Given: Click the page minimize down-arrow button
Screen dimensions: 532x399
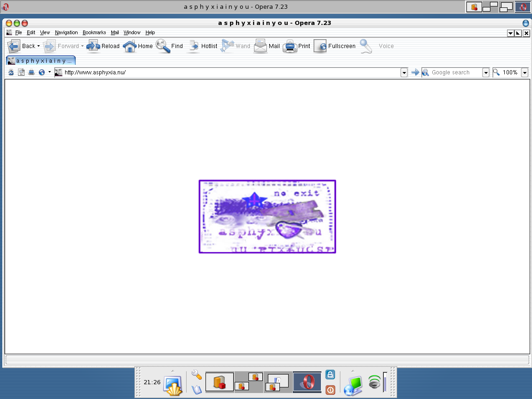Looking at the screenshot, I should pyautogui.click(x=510, y=33).
